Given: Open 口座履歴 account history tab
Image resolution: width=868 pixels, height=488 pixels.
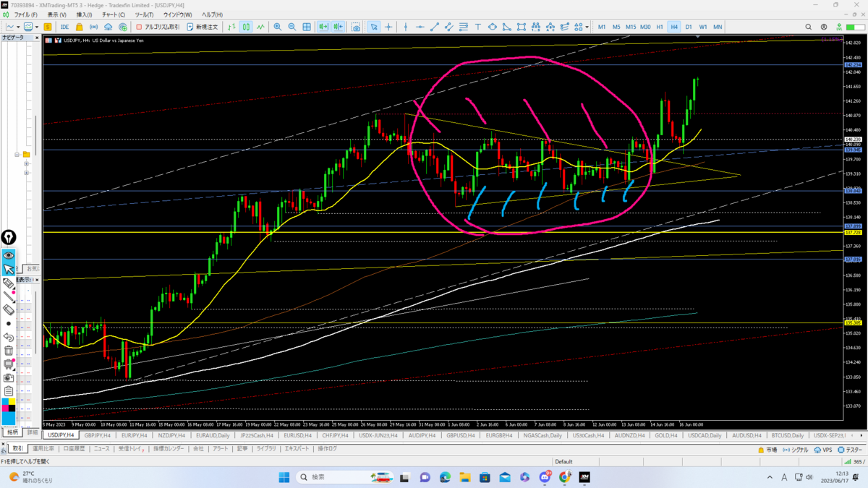Looking at the screenshot, I should [74, 449].
